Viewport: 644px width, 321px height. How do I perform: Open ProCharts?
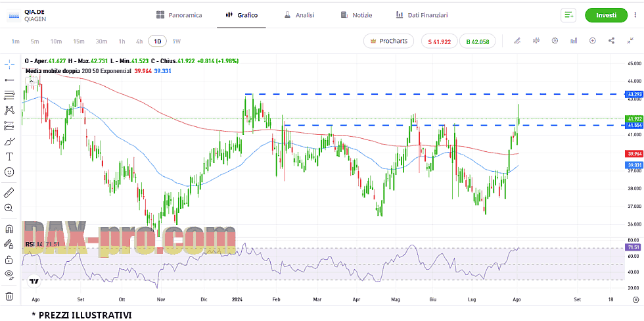[388, 41]
